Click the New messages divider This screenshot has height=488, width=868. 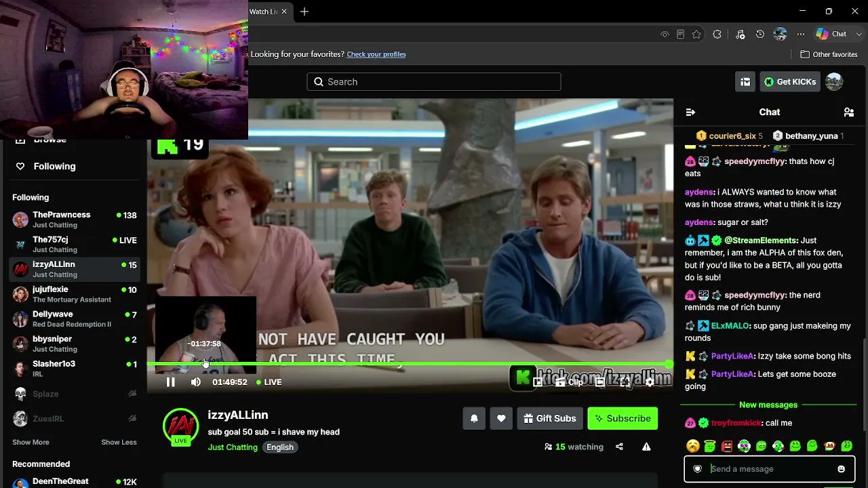[768, 405]
